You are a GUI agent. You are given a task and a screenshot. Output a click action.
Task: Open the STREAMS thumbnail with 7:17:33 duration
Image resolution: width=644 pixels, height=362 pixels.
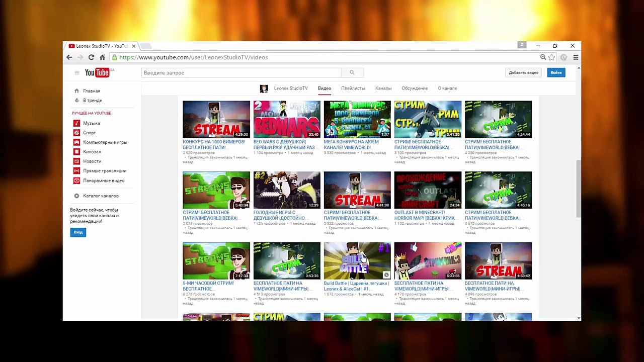(216, 261)
